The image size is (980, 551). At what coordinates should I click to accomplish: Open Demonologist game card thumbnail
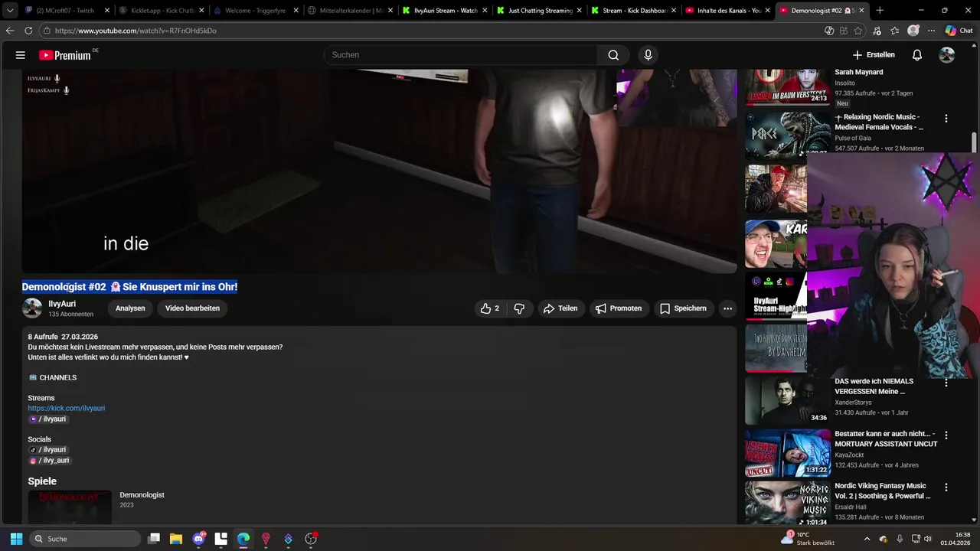point(70,507)
